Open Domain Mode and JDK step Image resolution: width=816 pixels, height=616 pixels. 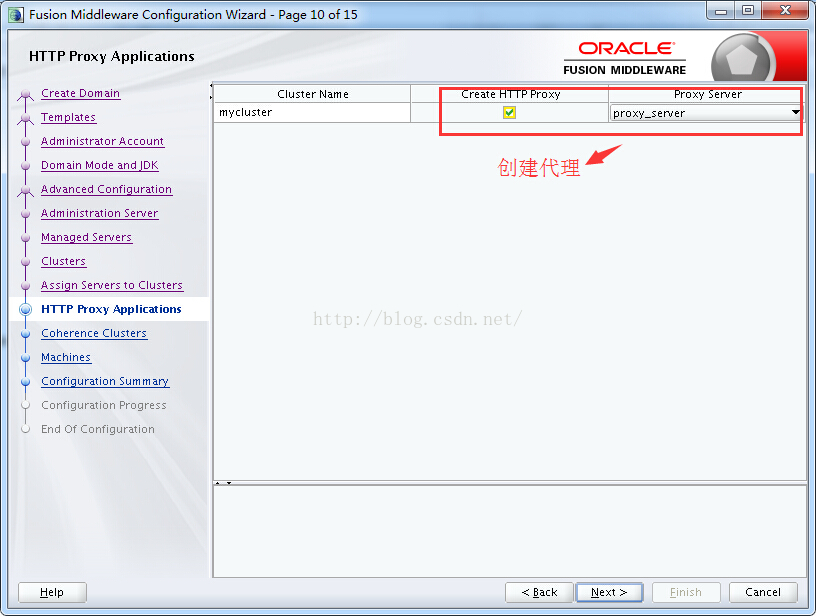pos(100,165)
